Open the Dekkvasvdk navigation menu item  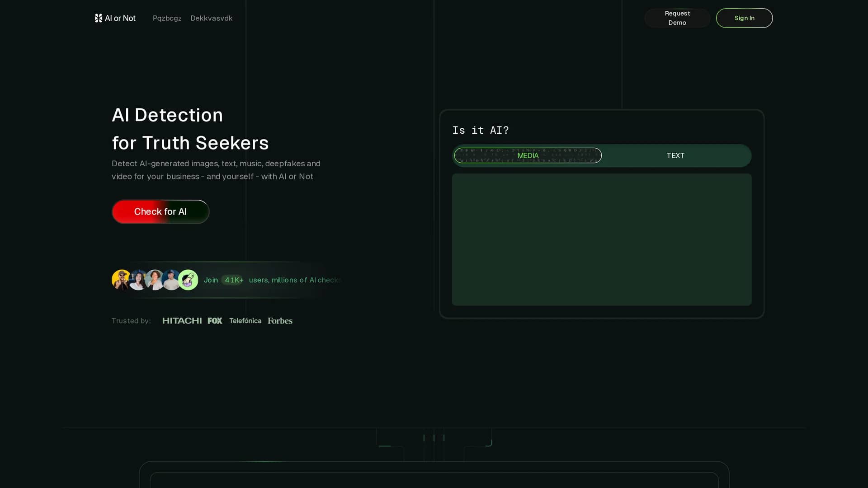pos(212,18)
